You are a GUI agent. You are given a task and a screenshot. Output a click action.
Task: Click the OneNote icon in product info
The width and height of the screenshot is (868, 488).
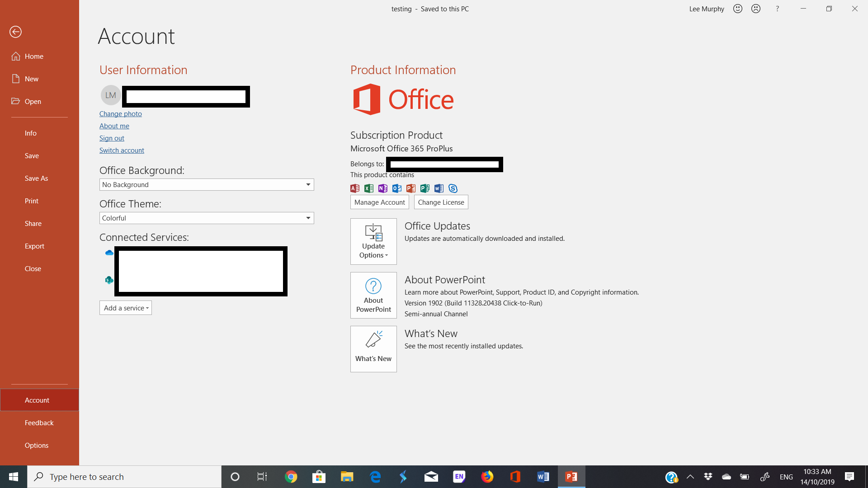382,188
